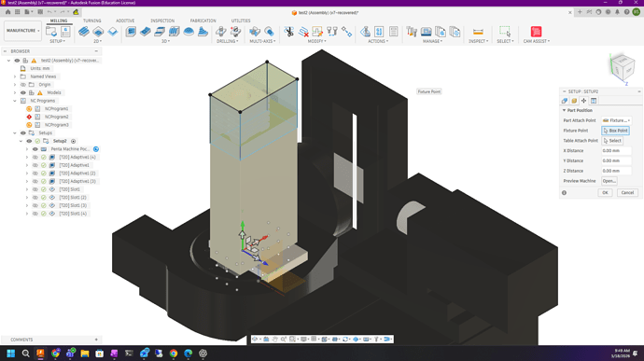Toggle the Origin folder visibility eye

[x=23, y=85]
